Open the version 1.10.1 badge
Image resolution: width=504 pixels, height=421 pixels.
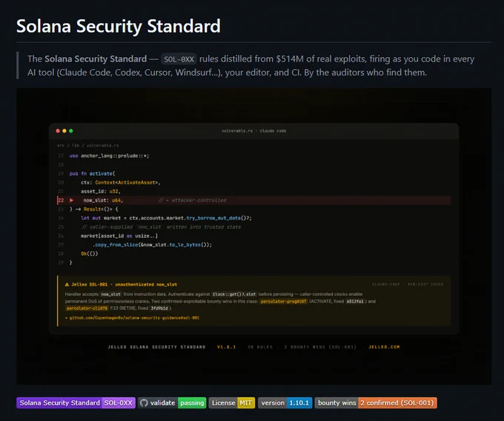click(x=285, y=402)
